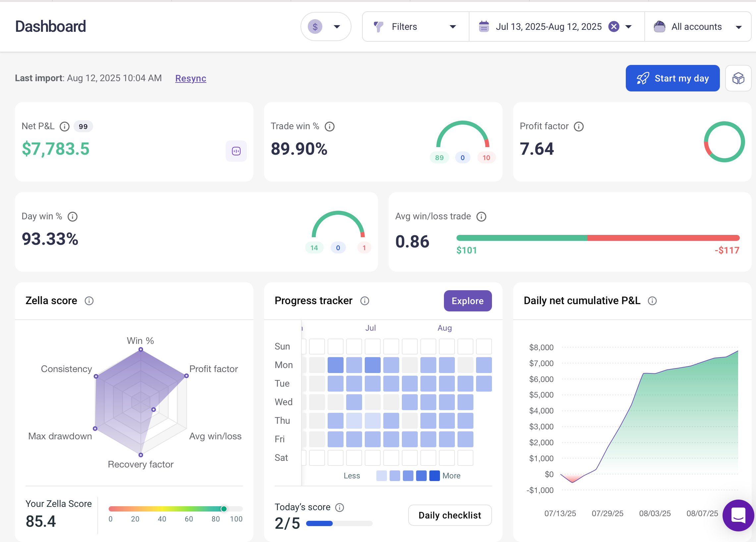Click the 3D cube widget icon
The image size is (756, 542).
click(738, 78)
